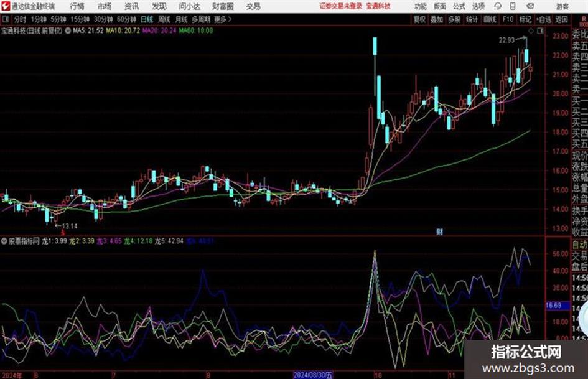
Task: Click the 通达信 app logo icon
Action: 6,6
